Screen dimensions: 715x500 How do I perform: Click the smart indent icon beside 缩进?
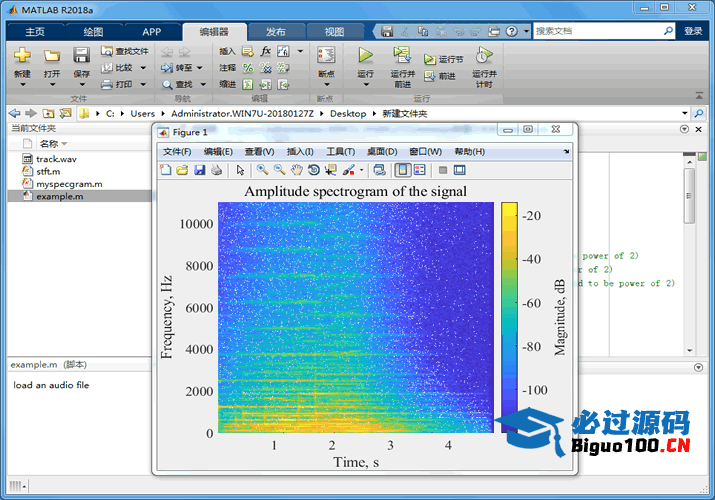point(248,84)
